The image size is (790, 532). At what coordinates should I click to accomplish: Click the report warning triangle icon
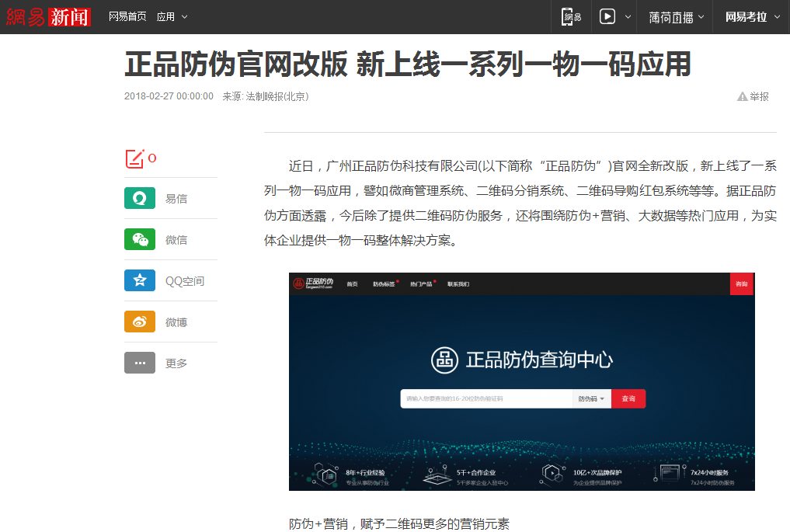point(742,96)
